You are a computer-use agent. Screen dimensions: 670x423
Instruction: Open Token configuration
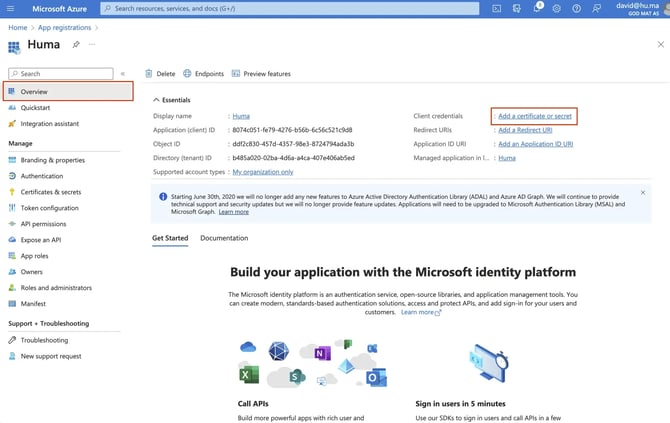[49, 208]
